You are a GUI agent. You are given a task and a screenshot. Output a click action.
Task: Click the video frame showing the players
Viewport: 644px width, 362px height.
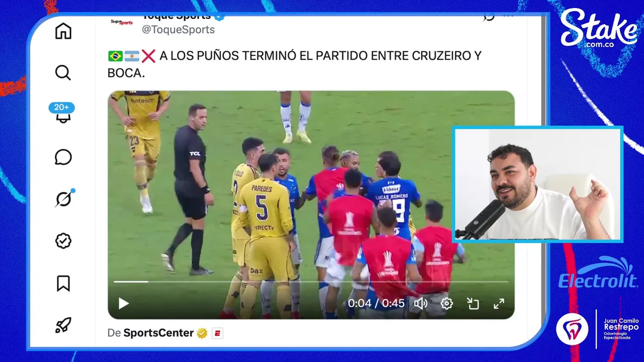[x=311, y=205]
